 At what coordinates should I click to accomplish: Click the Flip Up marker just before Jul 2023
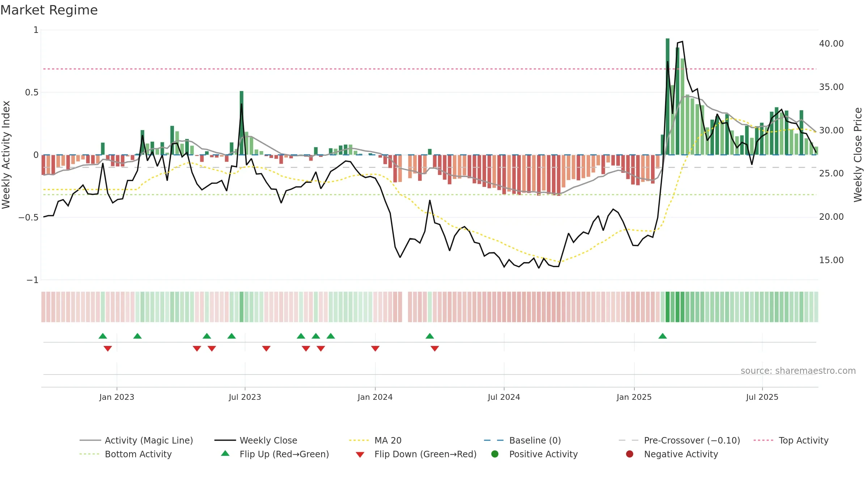coord(231,336)
